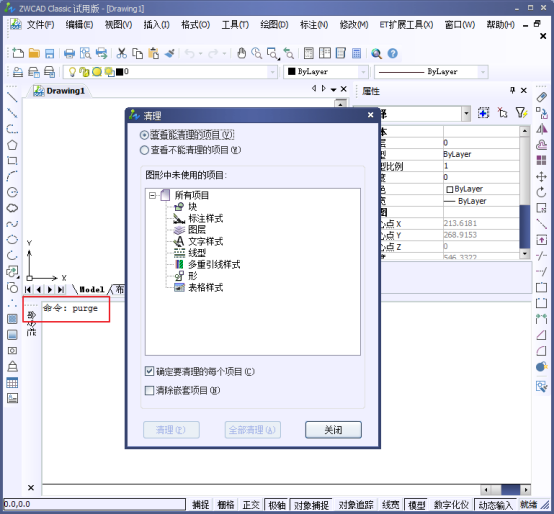Select radio 查看不能清理的项目
The image size is (554, 514).
tap(144, 150)
